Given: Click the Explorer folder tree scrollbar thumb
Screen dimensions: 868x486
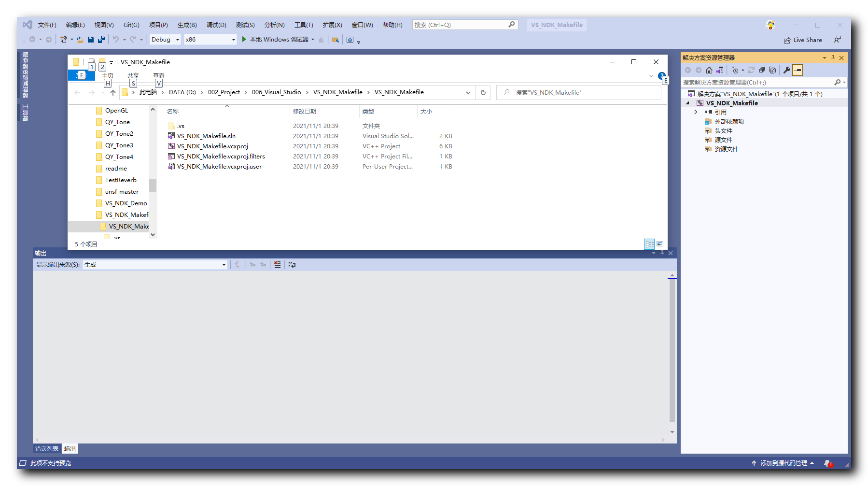Looking at the screenshot, I should 153,186.
